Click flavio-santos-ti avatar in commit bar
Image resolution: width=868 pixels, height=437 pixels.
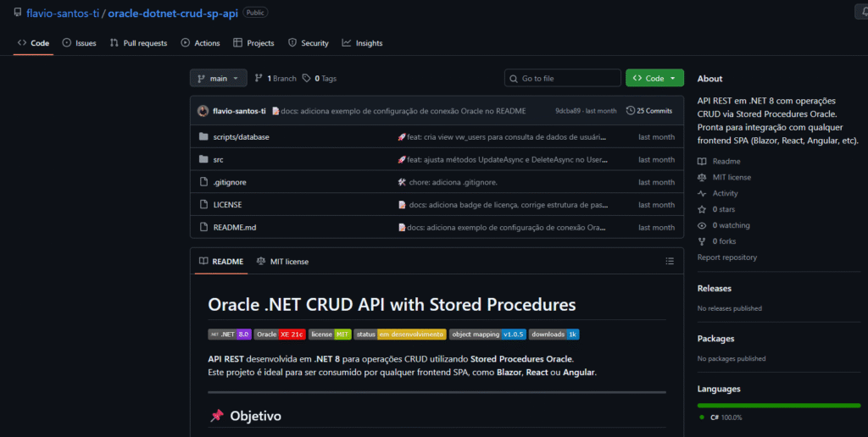point(203,111)
